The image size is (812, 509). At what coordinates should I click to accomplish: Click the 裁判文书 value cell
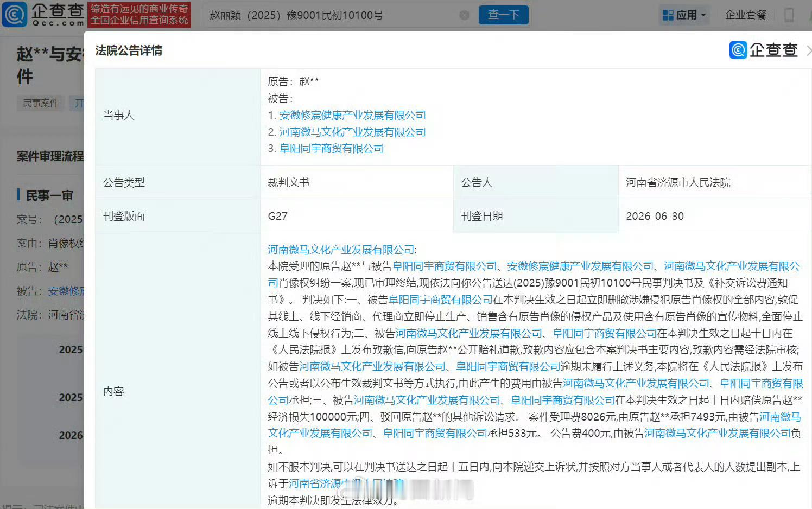[x=357, y=182]
